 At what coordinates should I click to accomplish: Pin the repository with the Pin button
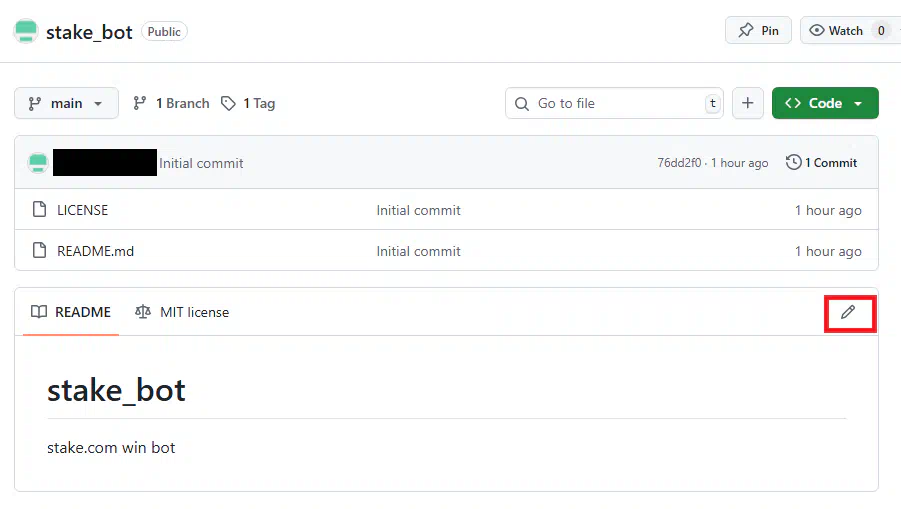tap(758, 30)
